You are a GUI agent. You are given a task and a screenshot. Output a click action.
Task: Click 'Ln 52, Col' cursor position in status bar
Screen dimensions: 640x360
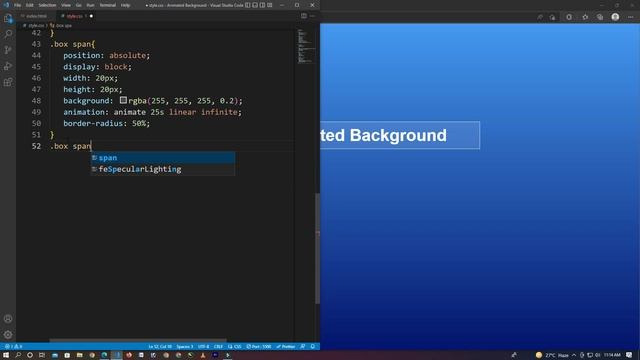coord(160,347)
